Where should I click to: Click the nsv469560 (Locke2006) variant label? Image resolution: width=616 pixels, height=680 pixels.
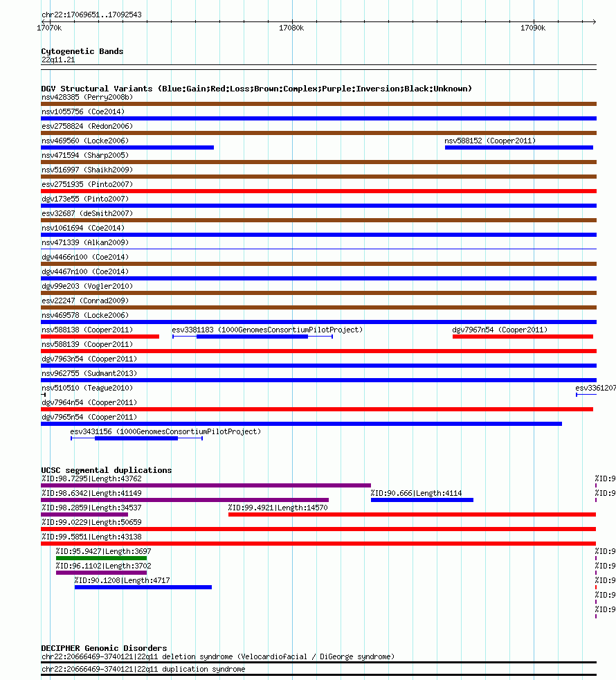pyautogui.click(x=85, y=141)
